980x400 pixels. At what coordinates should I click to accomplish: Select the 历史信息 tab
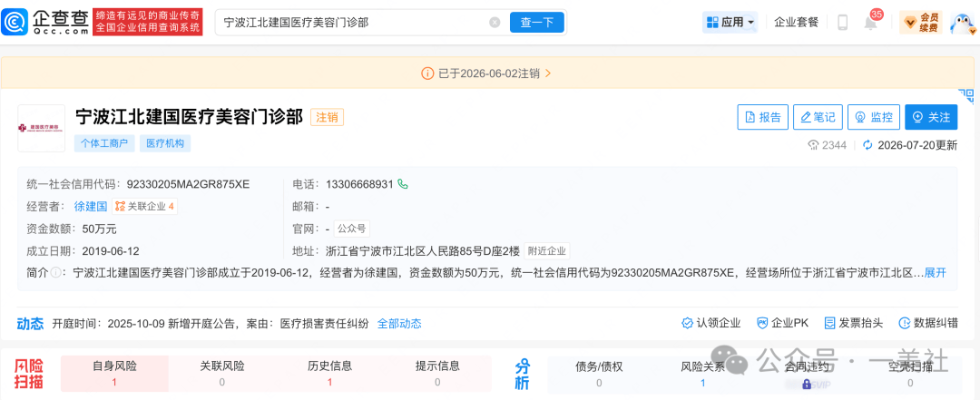329,374
